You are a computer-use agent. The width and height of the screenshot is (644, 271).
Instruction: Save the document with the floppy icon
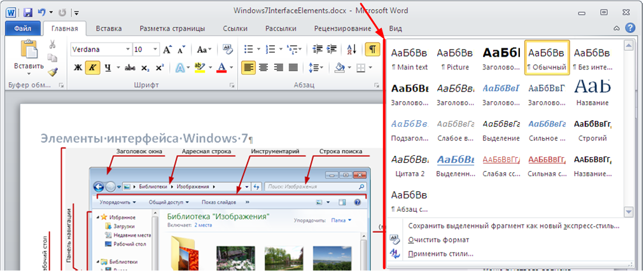pos(27,12)
